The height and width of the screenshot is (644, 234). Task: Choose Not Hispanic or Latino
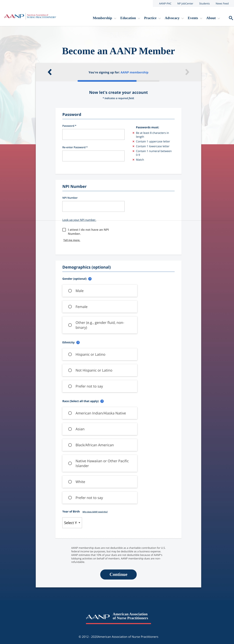pos(70,370)
